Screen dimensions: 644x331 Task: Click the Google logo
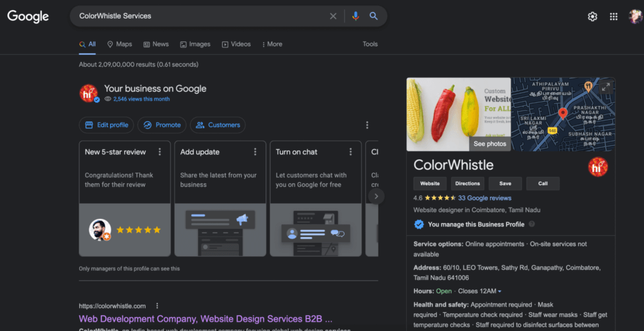[x=28, y=16]
